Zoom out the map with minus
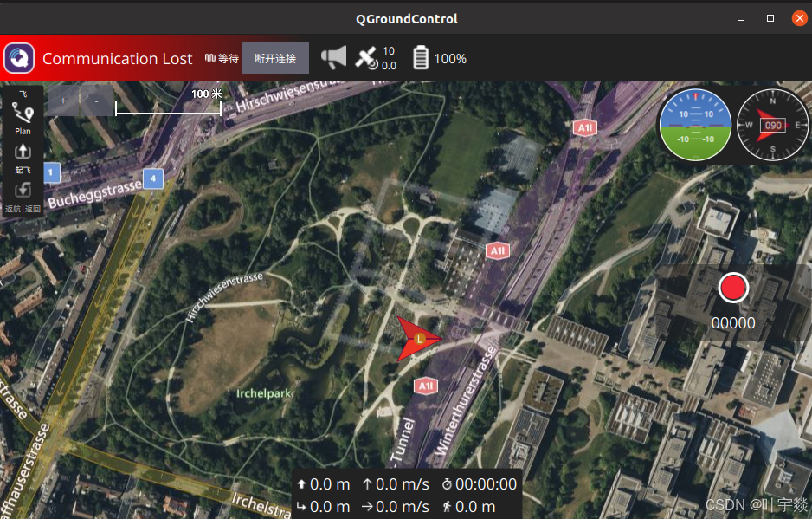The width and height of the screenshot is (812, 519). pos(96,101)
